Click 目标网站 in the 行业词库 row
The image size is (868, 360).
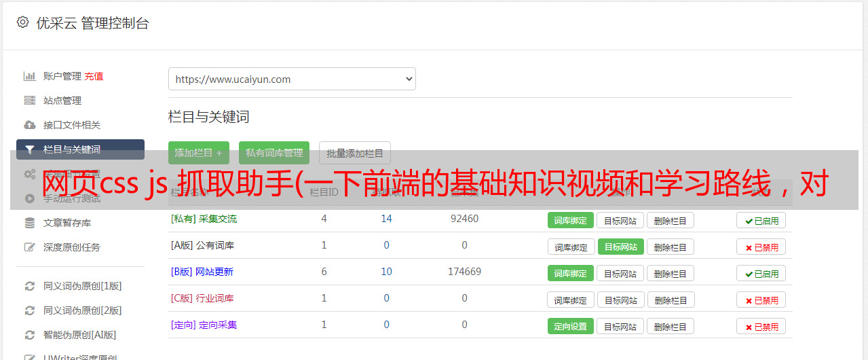pos(620,300)
